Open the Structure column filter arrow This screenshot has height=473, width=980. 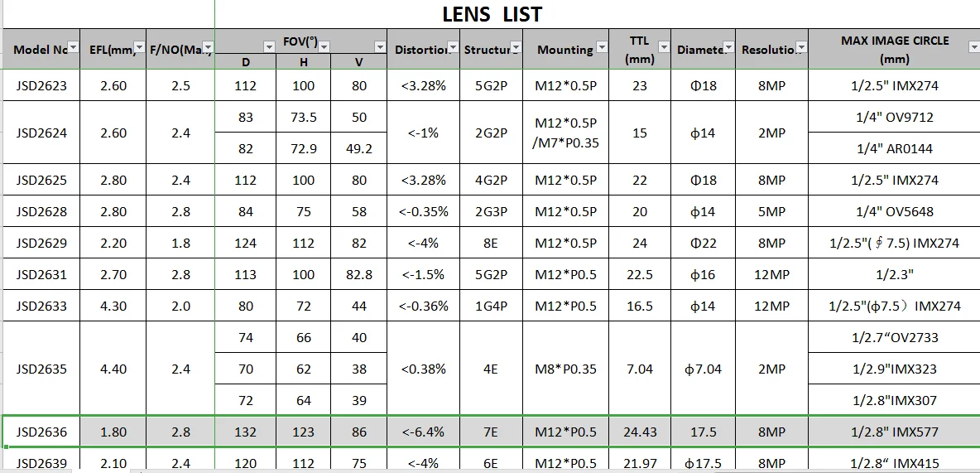pos(516,48)
